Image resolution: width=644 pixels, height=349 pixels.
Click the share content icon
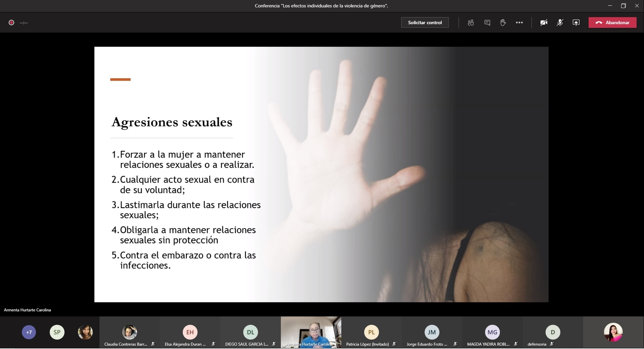pos(576,23)
